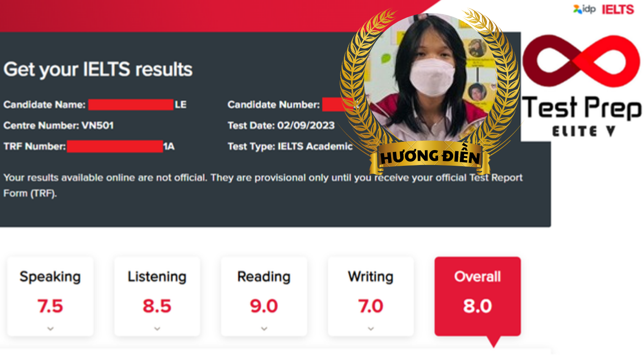644x363 pixels.
Task: Expand the Speaking score chevron
Action: point(50,328)
